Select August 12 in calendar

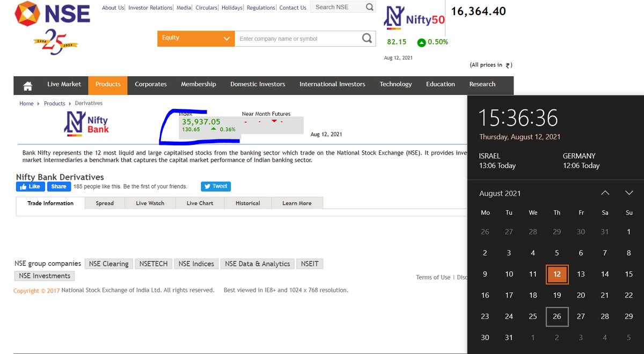click(x=557, y=274)
